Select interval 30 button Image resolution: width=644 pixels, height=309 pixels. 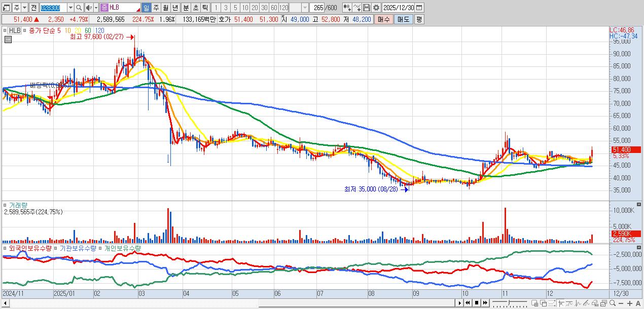[x=265, y=8]
